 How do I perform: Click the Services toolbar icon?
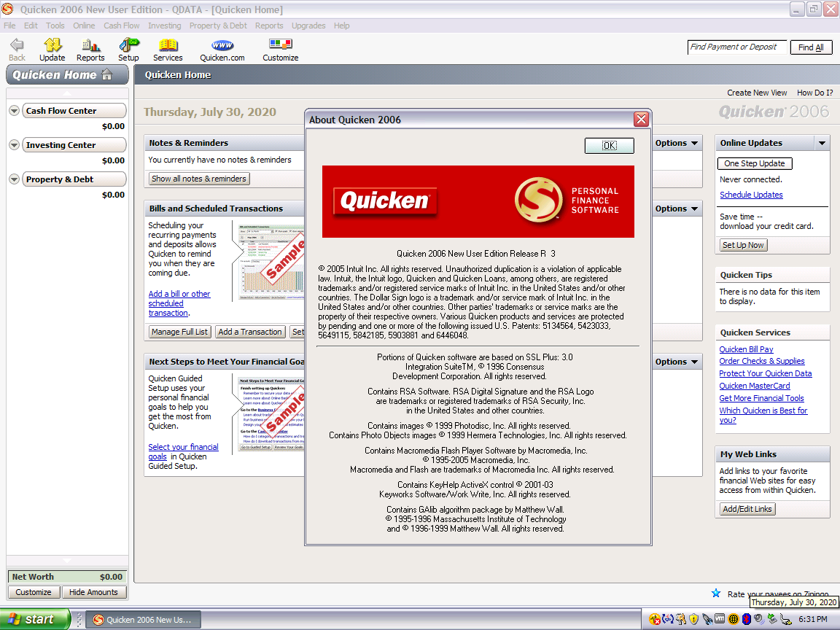pyautogui.click(x=168, y=45)
